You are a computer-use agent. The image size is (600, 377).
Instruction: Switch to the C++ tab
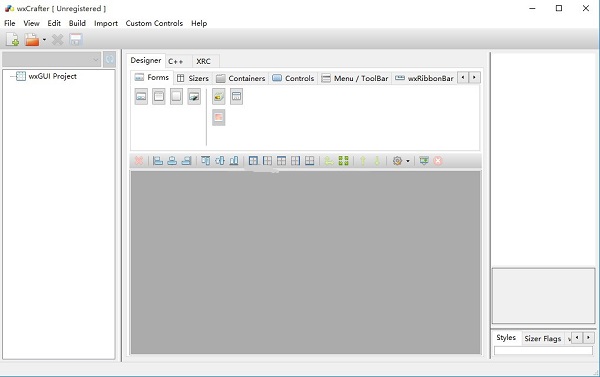176,61
